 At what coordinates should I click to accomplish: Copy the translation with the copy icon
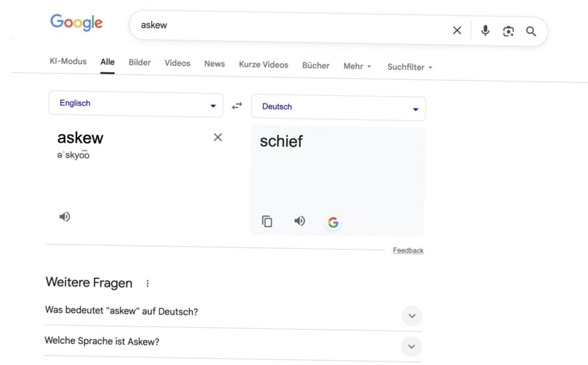[x=266, y=221]
